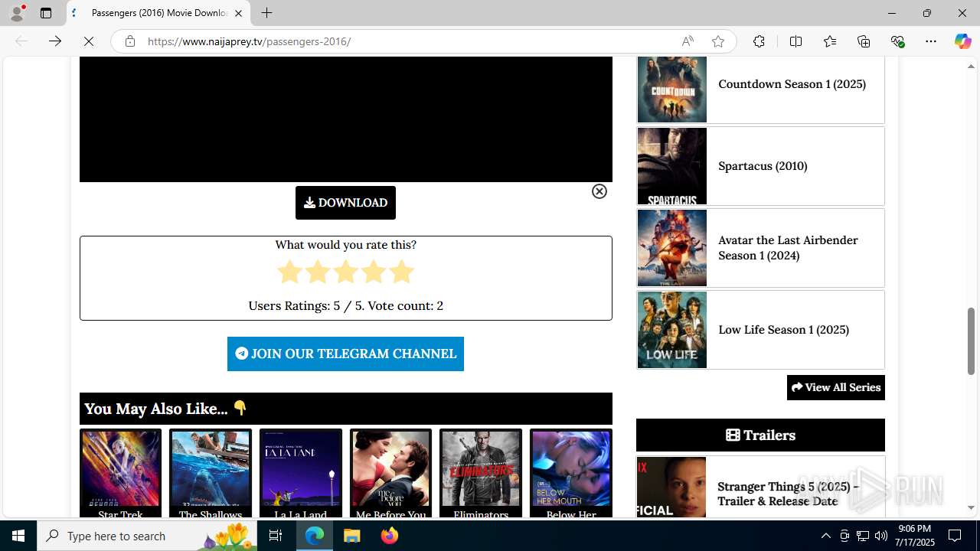The width and height of the screenshot is (980, 551).
Task: Click scrollbar up arrow
Action: (971, 67)
